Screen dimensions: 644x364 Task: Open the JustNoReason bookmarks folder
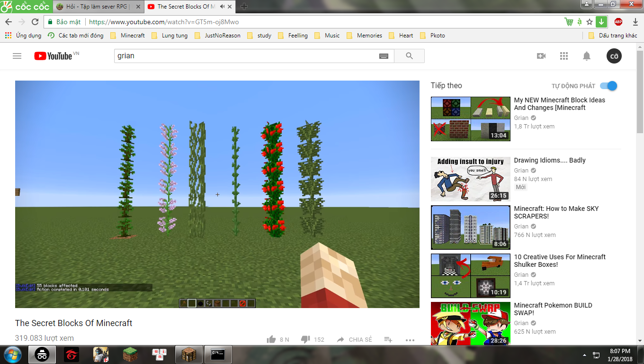(217, 36)
